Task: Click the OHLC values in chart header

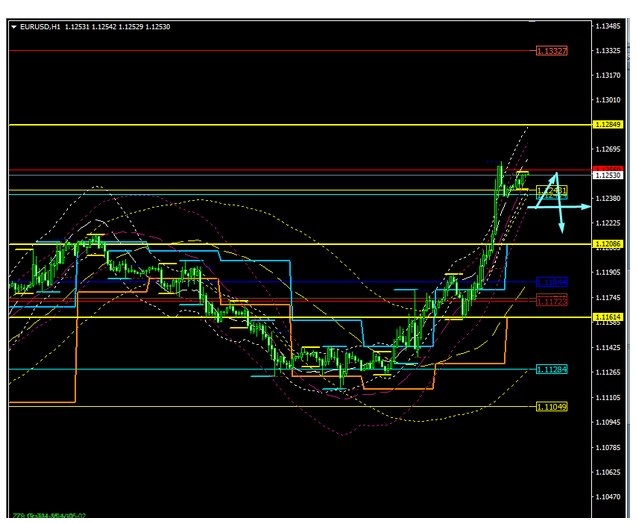Action: pos(117,27)
